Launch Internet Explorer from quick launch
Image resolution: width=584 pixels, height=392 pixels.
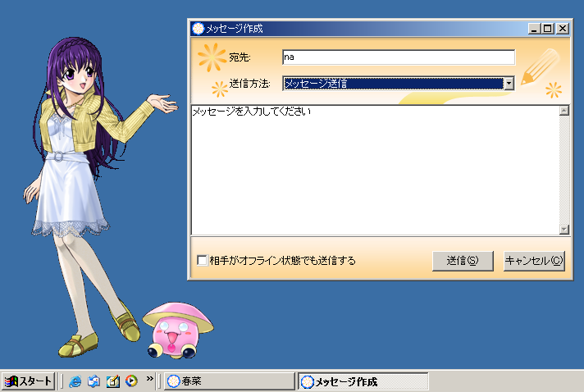(75, 381)
